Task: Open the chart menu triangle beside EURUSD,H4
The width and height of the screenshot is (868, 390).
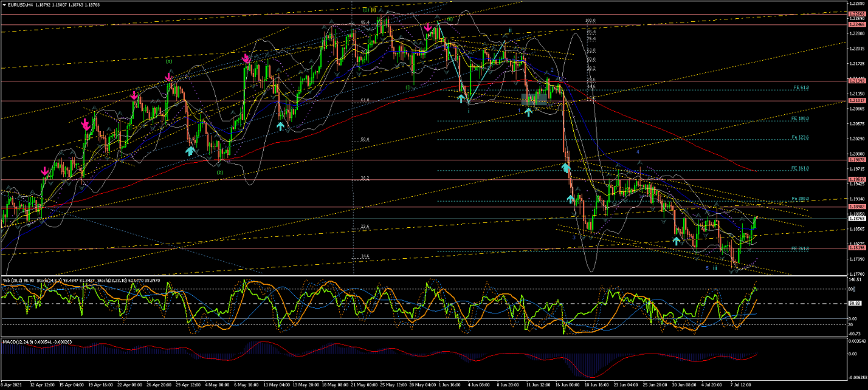Action: [x=3, y=4]
